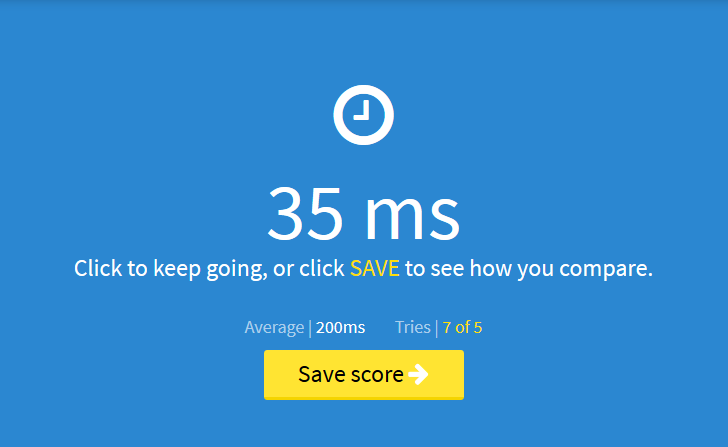Click the 'or click' words before SAVE

[x=309, y=268]
